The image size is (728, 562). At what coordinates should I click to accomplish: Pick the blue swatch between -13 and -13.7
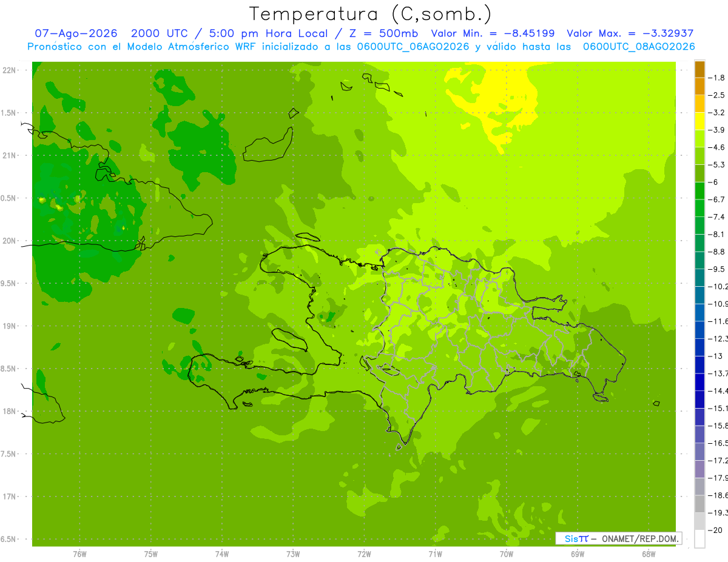point(699,364)
